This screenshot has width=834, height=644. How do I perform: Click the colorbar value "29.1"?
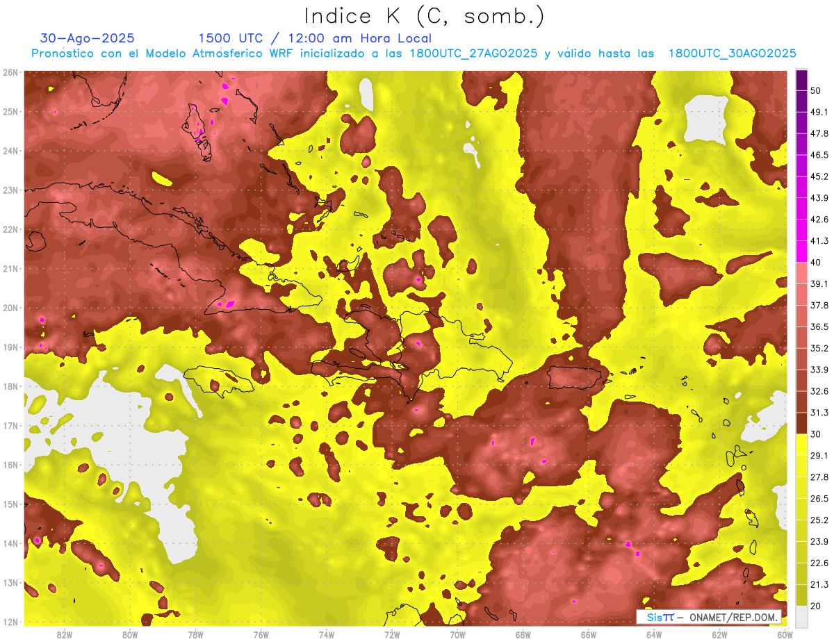tap(819, 456)
